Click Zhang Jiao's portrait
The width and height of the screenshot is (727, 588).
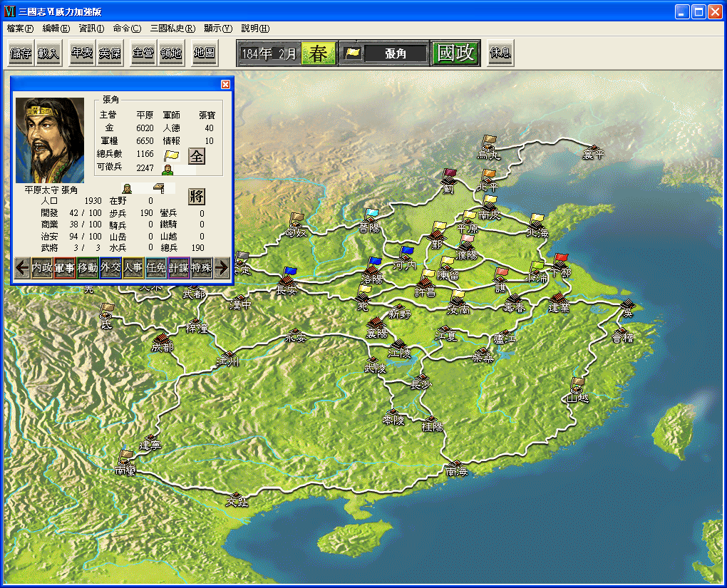tap(50, 140)
